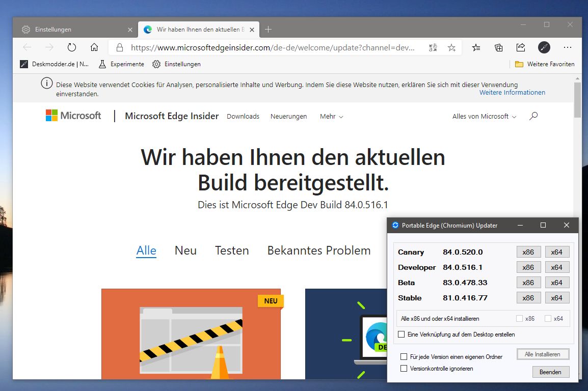Screen dimensions: 588x391
Task: Click the browser back arrow
Action: click(x=27, y=47)
